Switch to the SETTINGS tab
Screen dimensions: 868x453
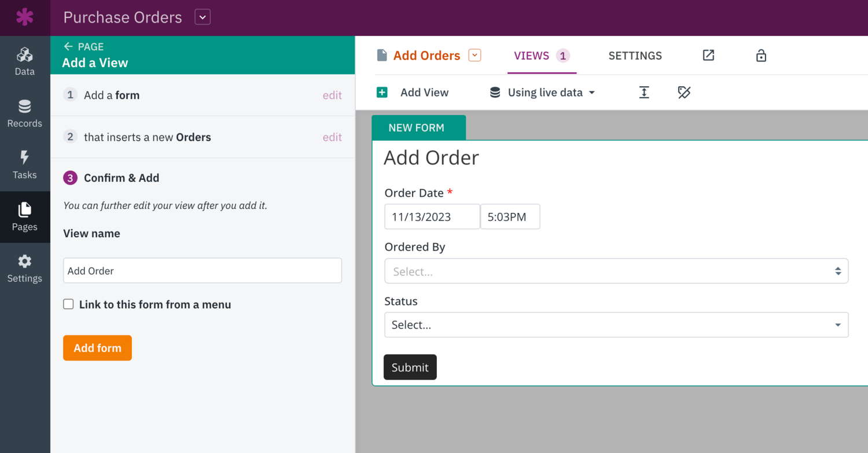point(635,56)
